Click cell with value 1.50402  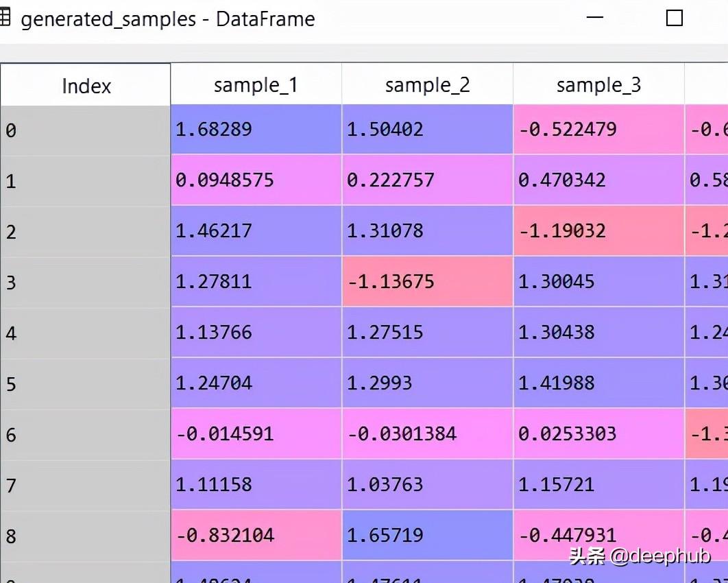pyautogui.click(x=427, y=129)
